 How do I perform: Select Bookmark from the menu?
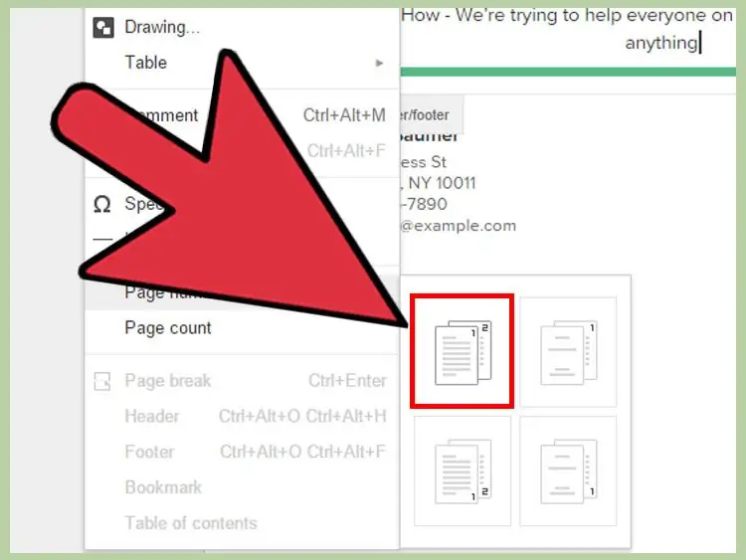click(163, 487)
